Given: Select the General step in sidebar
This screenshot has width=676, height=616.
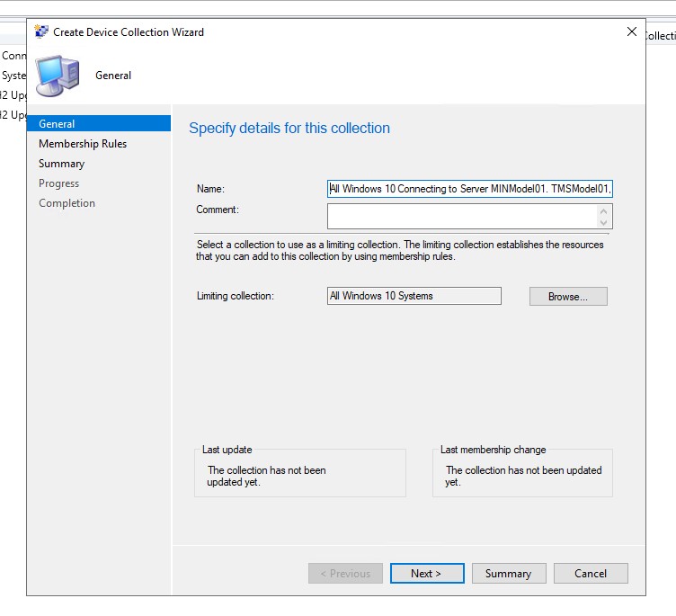Looking at the screenshot, I should (99, 123).
